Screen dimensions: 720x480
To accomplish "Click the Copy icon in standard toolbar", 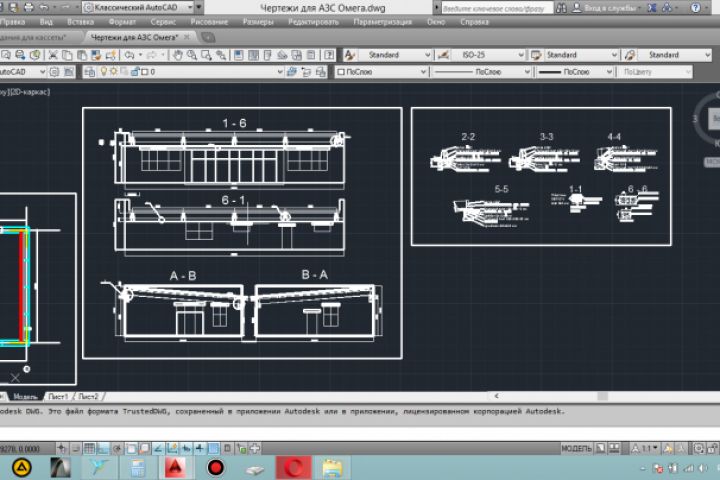I will [67, 55].
